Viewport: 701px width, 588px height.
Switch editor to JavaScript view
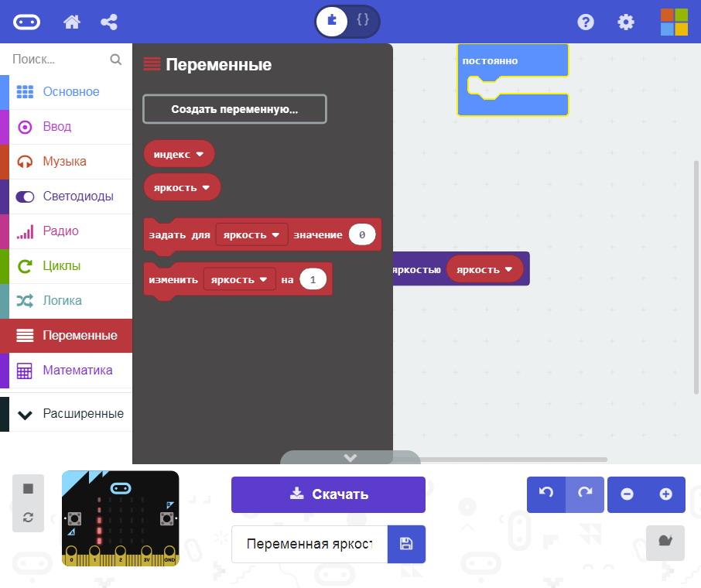point(363,21)
